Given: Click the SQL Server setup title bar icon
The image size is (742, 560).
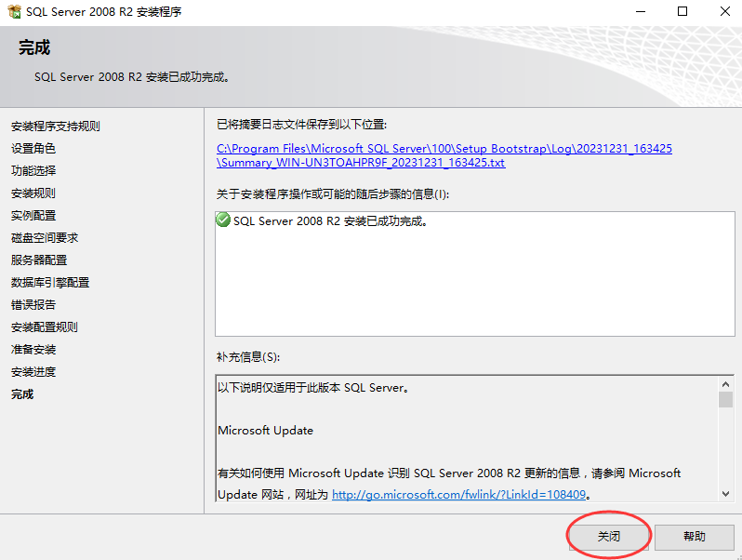Looking at the screenshot, I should click(15, 11).
